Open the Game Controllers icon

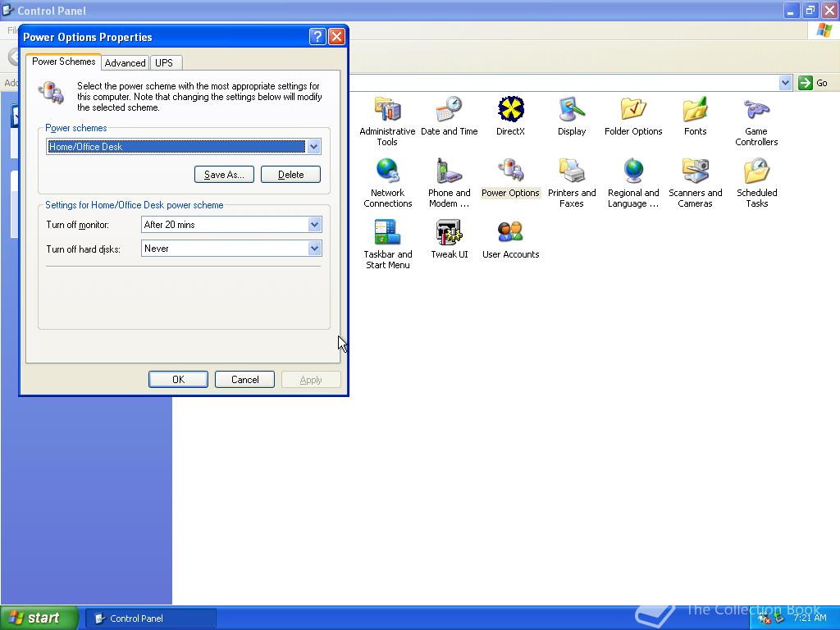[x=756, y=121]
